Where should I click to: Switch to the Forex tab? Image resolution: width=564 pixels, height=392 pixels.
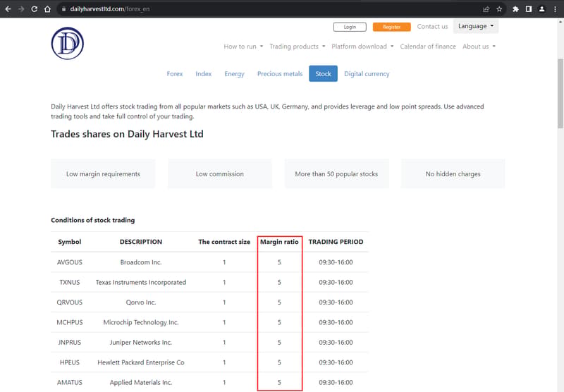(x=174, y=74)
